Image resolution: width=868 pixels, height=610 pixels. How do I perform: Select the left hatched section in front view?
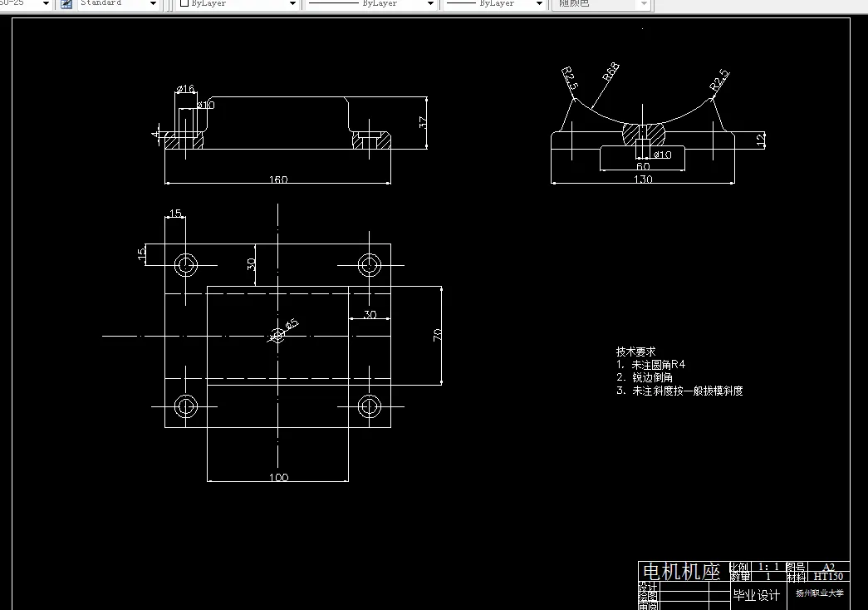coord(184,140)
